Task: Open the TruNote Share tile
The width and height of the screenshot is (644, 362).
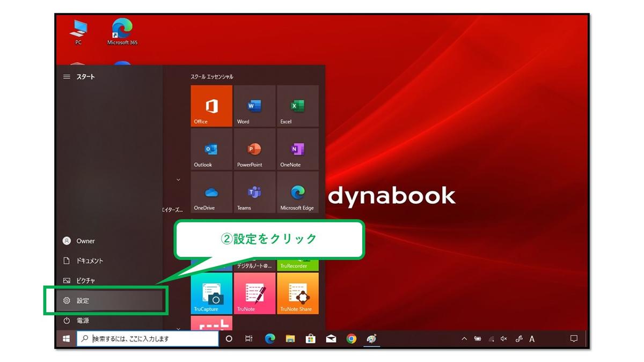Action: 298,293
